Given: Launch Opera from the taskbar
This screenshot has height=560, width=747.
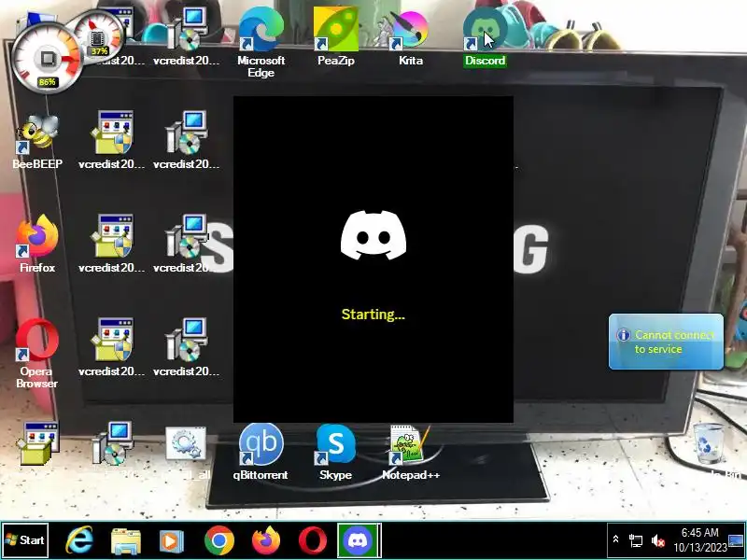Looking at the screenshot, I should pyautogui.click(x=313, y=540).
